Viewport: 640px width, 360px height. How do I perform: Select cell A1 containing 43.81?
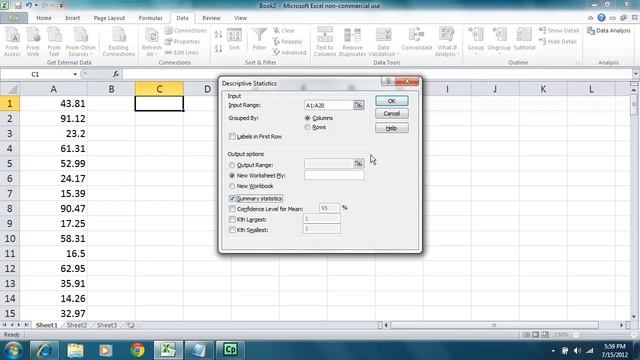[x=53, y=104]
